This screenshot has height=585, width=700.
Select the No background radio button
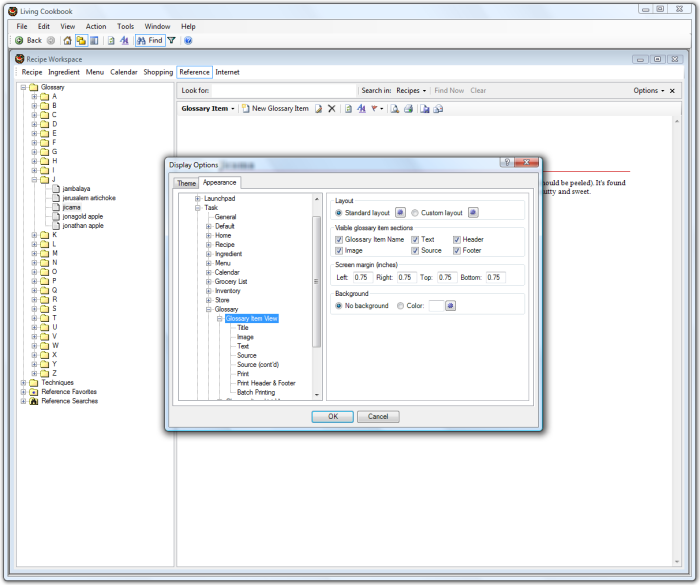pos(339,306)
